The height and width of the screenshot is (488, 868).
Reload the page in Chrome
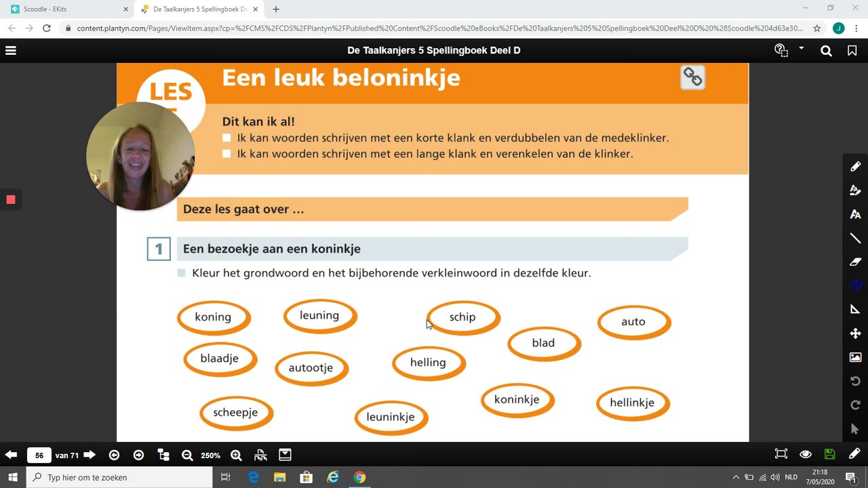click(46, 28)
